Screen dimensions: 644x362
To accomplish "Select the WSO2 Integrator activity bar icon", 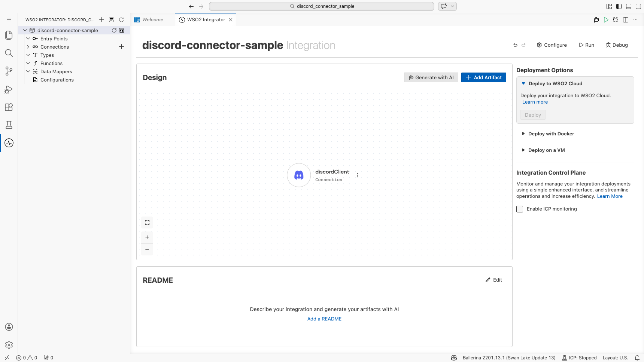I will pos(9,143).
